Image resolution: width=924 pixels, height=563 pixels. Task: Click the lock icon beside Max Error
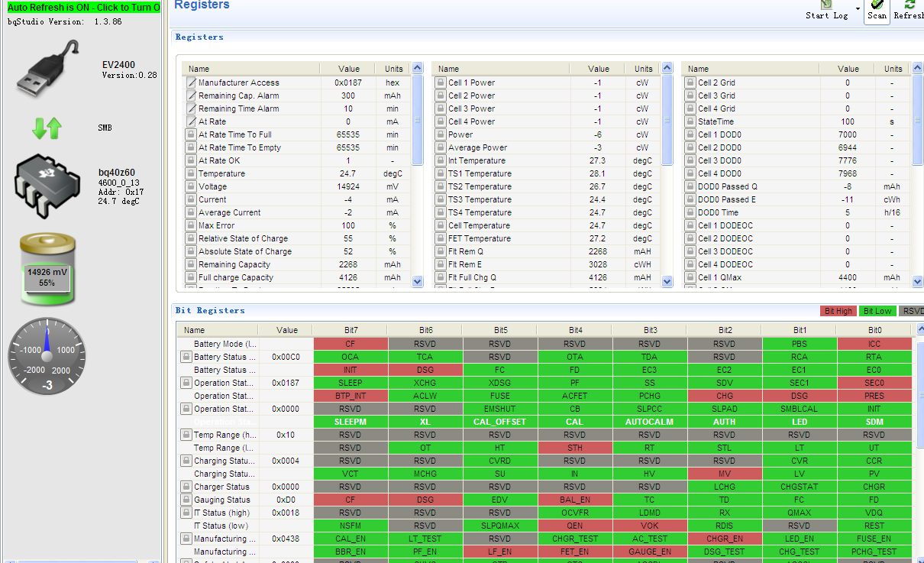tap(191, 225)
